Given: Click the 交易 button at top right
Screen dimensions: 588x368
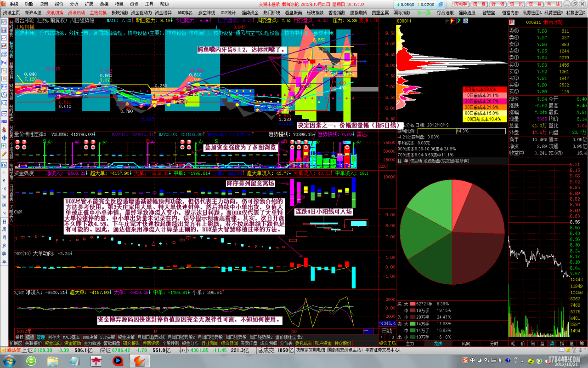Looking at the screenshot, I should click(535, 4).
